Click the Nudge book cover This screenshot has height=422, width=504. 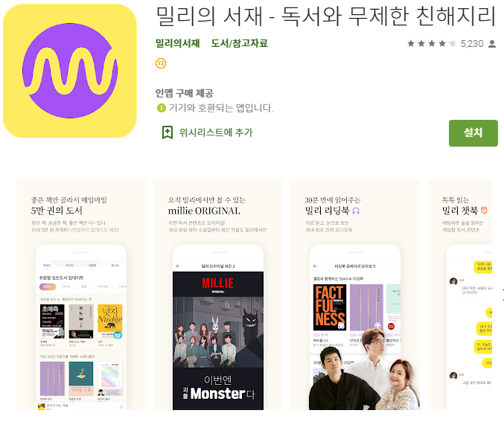tap(110, 322)
